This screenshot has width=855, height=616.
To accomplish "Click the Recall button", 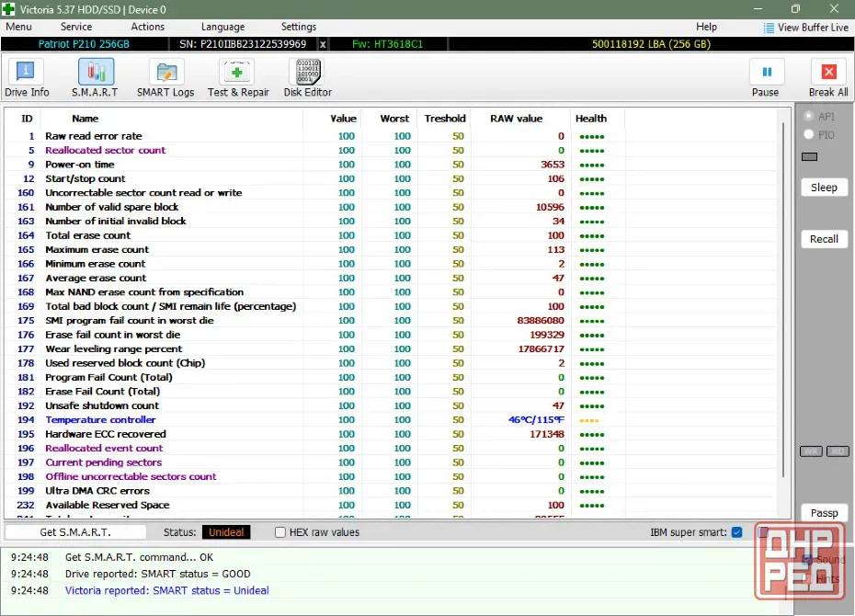I will tap(824, 239).
